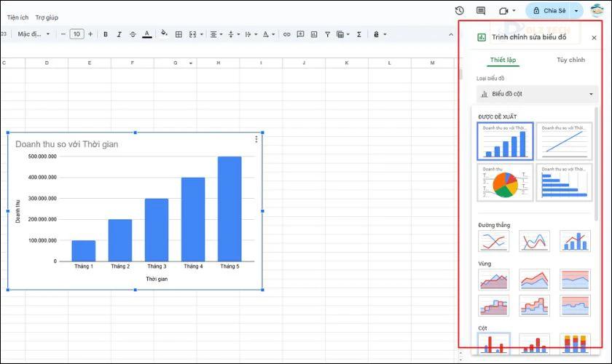Expand the font family dropdown Mặc đị...
The height and width of the screenshot is (364, 612).
[34, 34]
